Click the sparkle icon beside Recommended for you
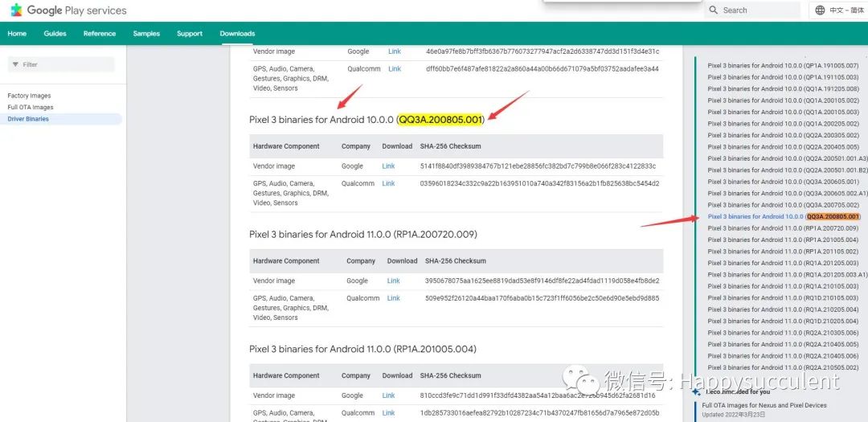Viewport: 868px width, 422px height. [696, 392]
